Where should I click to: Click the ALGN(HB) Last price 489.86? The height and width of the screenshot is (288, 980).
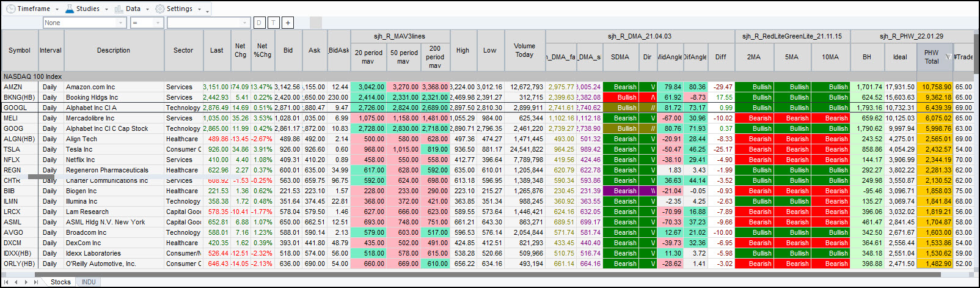216,139
